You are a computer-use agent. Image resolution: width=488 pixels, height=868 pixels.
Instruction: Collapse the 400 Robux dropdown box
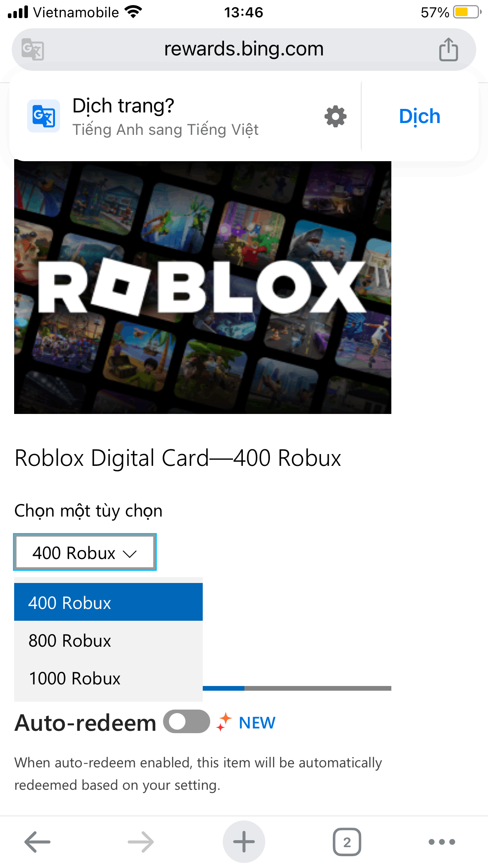(85, 552)
